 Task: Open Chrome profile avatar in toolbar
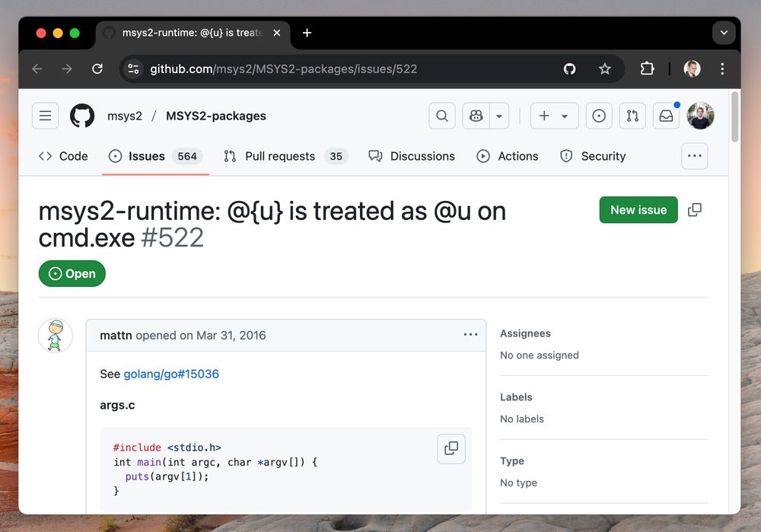pos(692,69)
